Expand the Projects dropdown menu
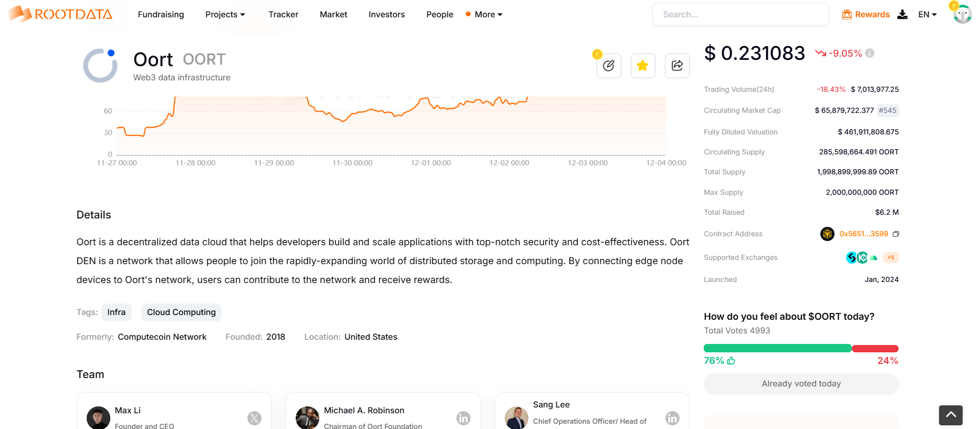Viewport: 980px width, 429px height. 225,14
